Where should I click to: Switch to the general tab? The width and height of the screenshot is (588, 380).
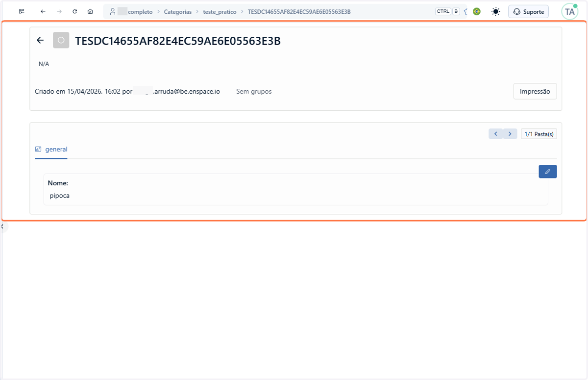tap(51, 149)
